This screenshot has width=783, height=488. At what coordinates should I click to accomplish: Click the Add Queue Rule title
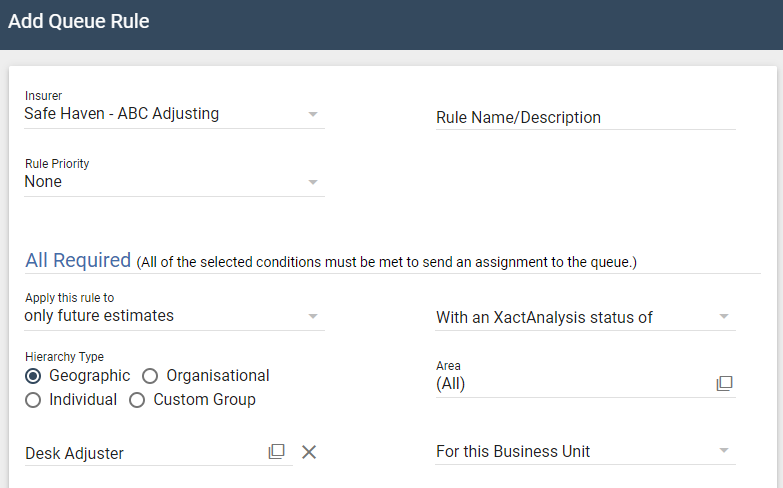pyautogui.click(x=79, y=21)
